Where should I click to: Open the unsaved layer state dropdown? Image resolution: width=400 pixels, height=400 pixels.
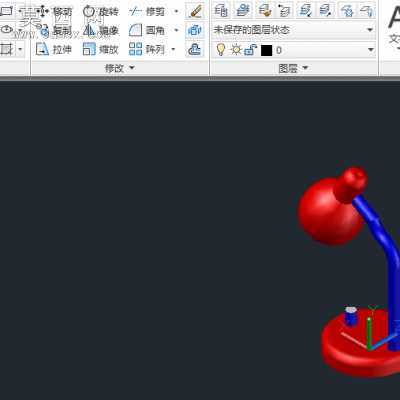370,30
